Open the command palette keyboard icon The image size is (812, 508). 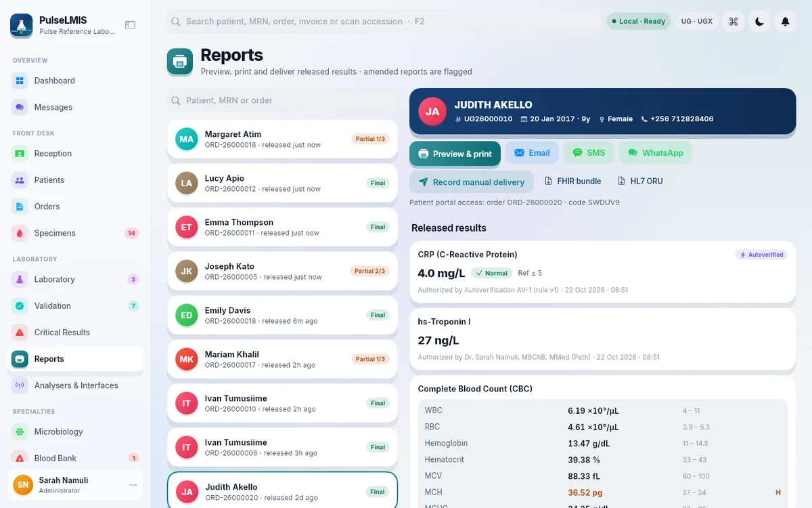point(733,22)
